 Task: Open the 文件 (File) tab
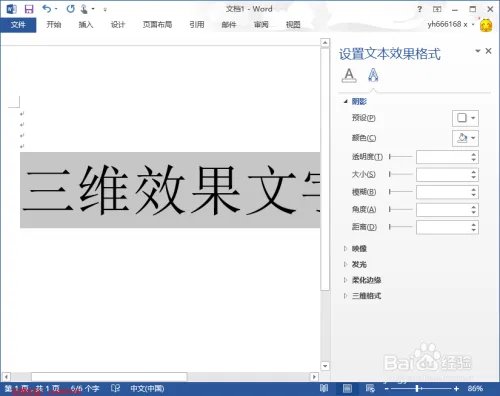click(x=18, y=25)
